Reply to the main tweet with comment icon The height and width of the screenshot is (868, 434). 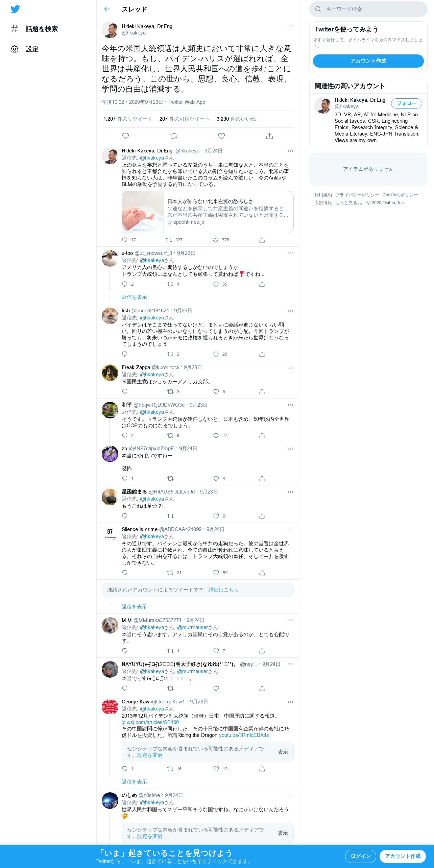coord(125,136)
